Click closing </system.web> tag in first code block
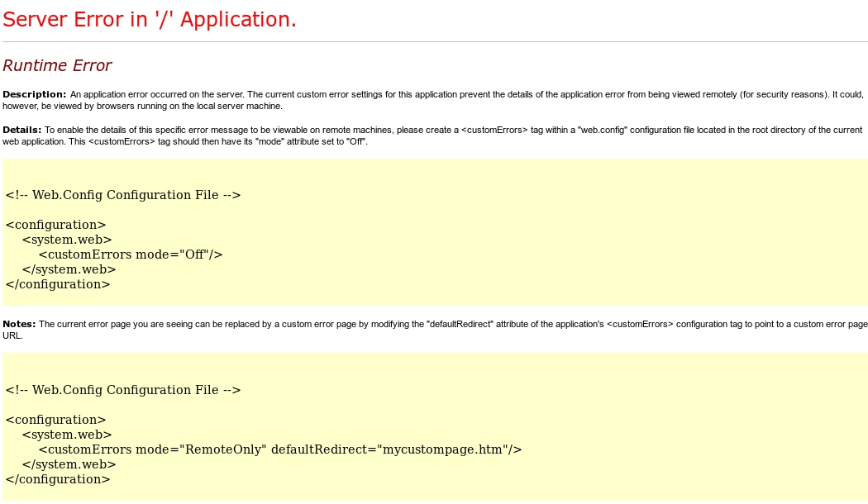868x504 pixels. coord(69,269)
